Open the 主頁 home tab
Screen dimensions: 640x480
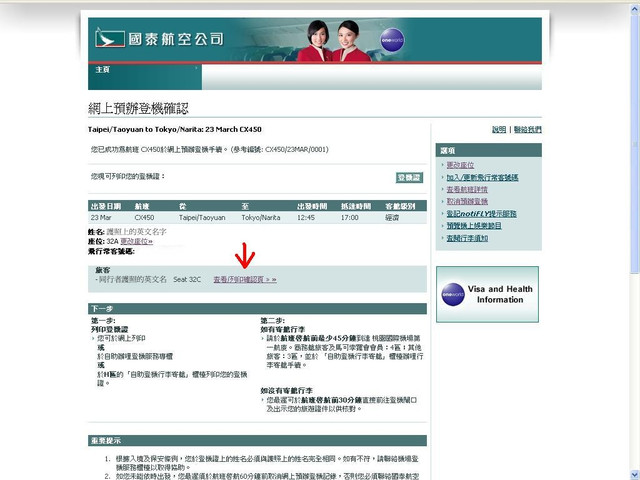click(102, 70)
